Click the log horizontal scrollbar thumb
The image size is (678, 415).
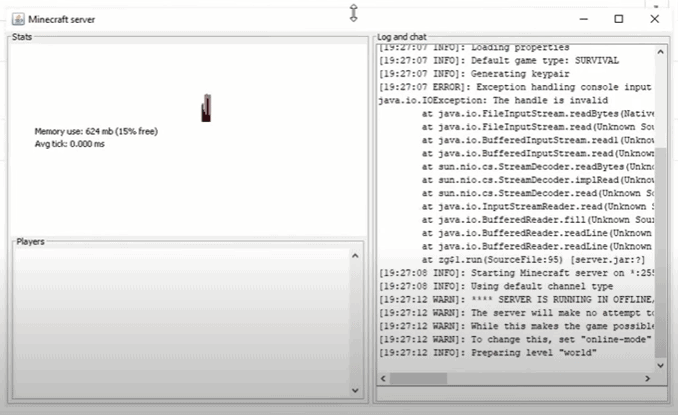[x=418, y=379]
